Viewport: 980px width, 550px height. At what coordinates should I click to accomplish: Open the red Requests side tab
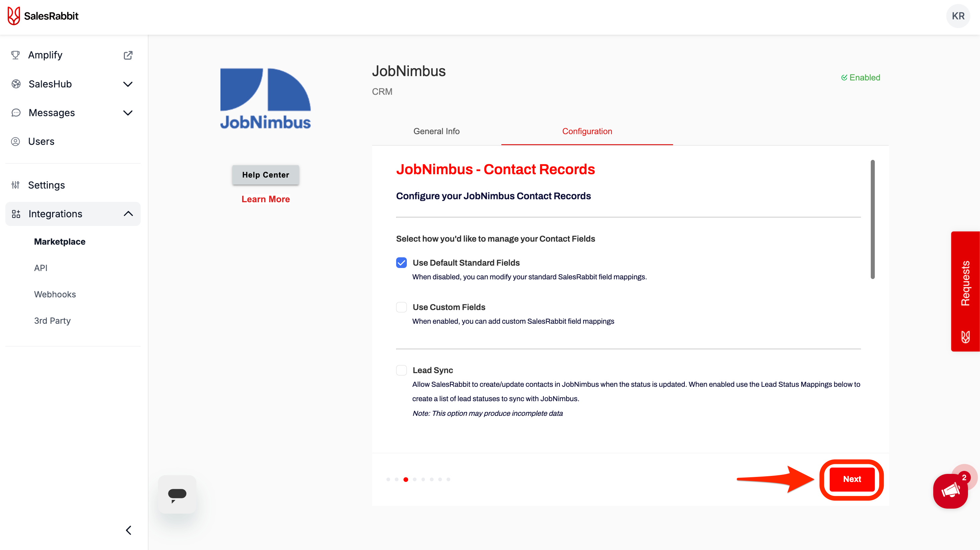965,291
